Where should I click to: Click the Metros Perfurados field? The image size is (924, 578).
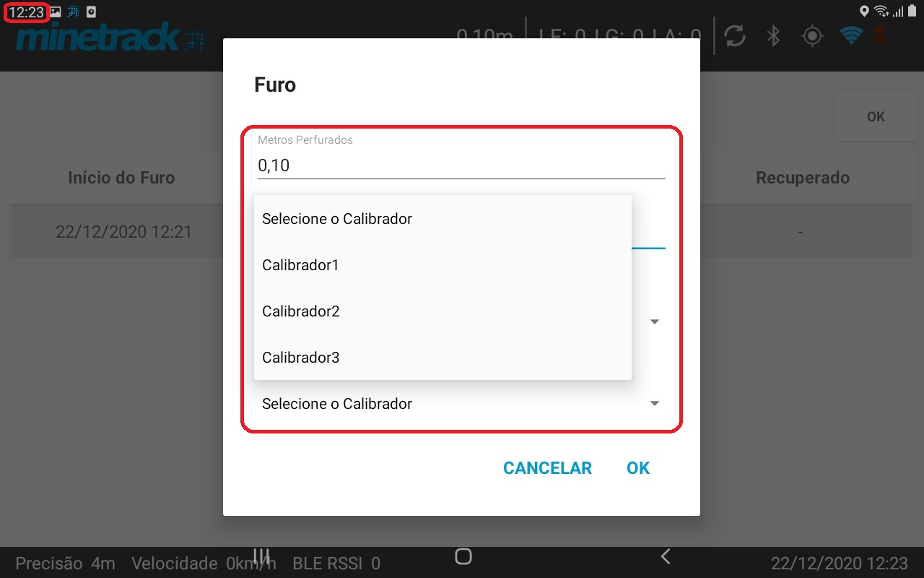coord(461,165)
